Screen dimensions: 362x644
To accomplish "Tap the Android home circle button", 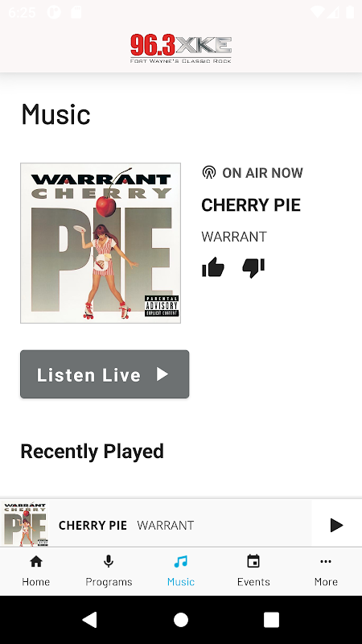I will pos(181,620).
